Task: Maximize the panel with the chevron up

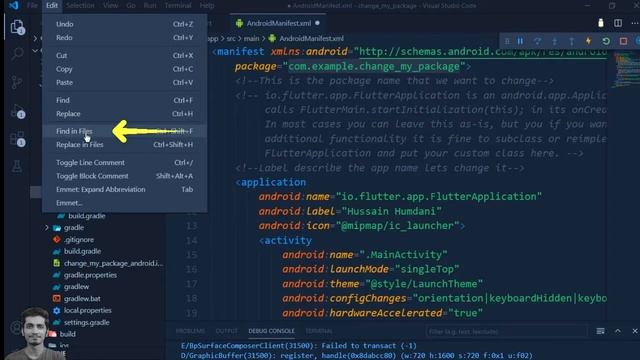Action: click(x=618, y=331)
